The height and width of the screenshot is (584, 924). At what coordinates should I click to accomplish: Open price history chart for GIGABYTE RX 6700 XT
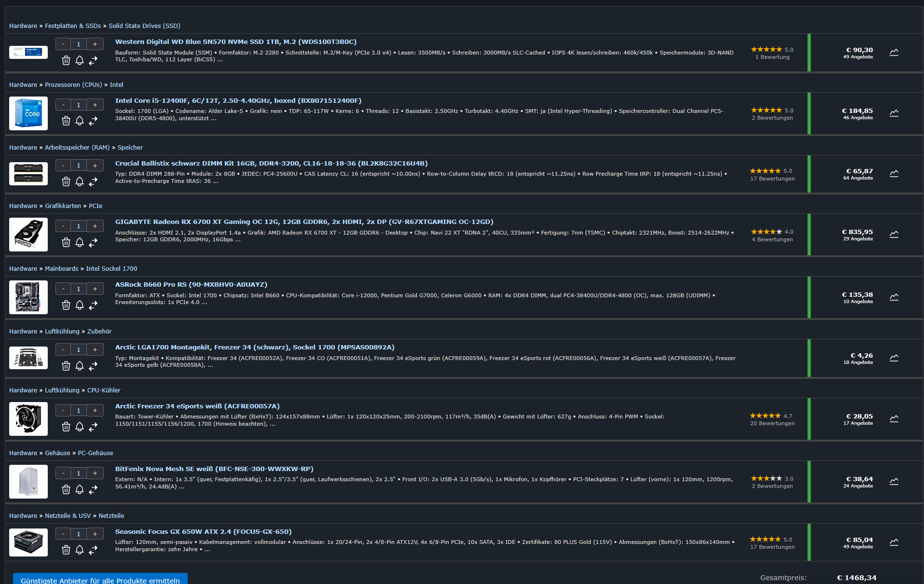coord(894,235)
